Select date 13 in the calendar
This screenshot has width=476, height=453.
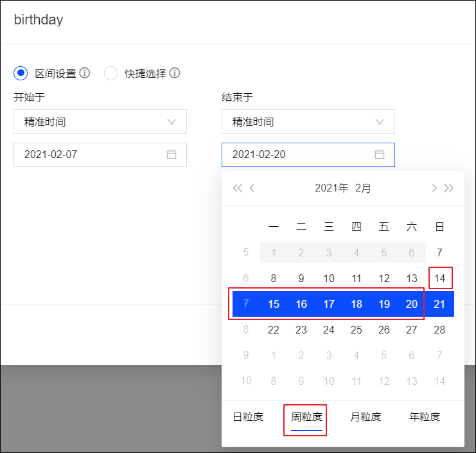[412, 278]
